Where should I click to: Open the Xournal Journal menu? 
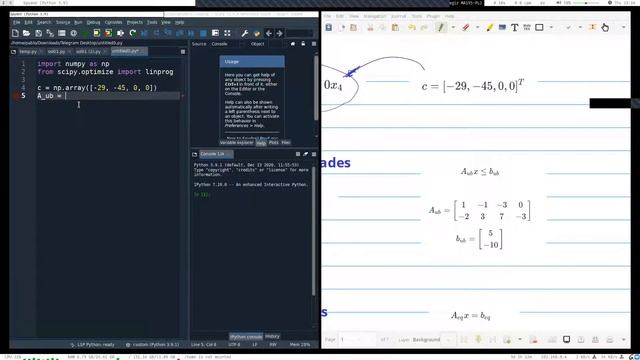tap(398, 16)
